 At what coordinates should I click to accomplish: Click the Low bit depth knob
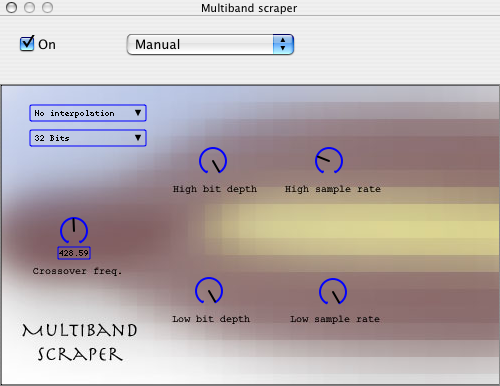pos(209,291)
